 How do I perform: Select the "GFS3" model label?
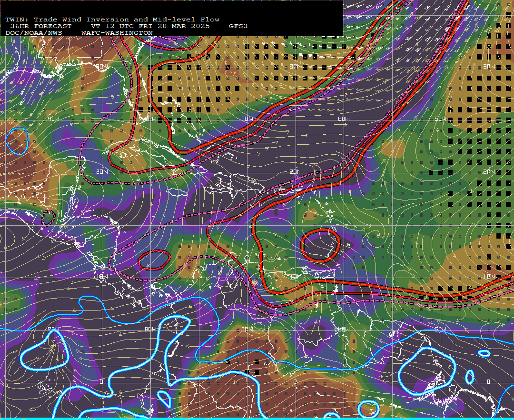(x=238, y=26)
